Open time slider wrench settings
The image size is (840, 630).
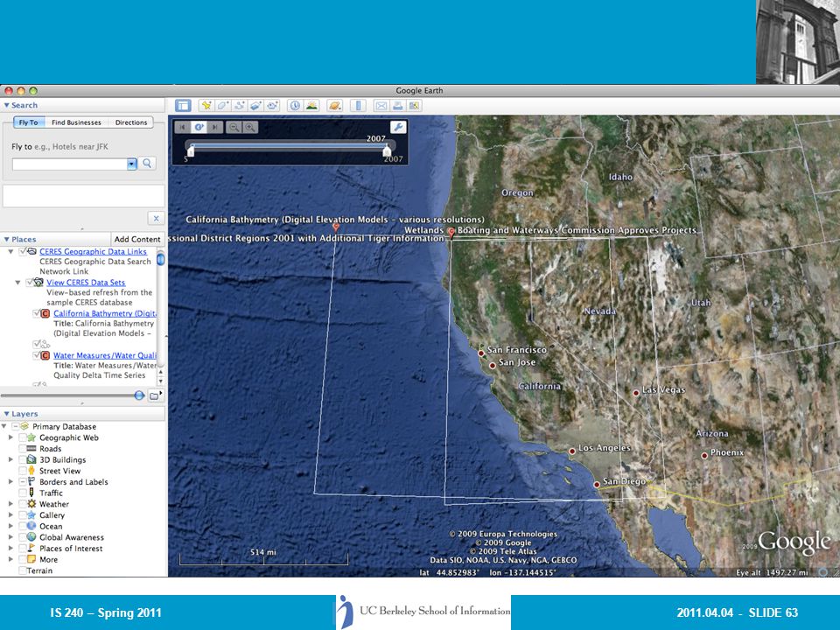pyautogui.click(x=398, y=127)
